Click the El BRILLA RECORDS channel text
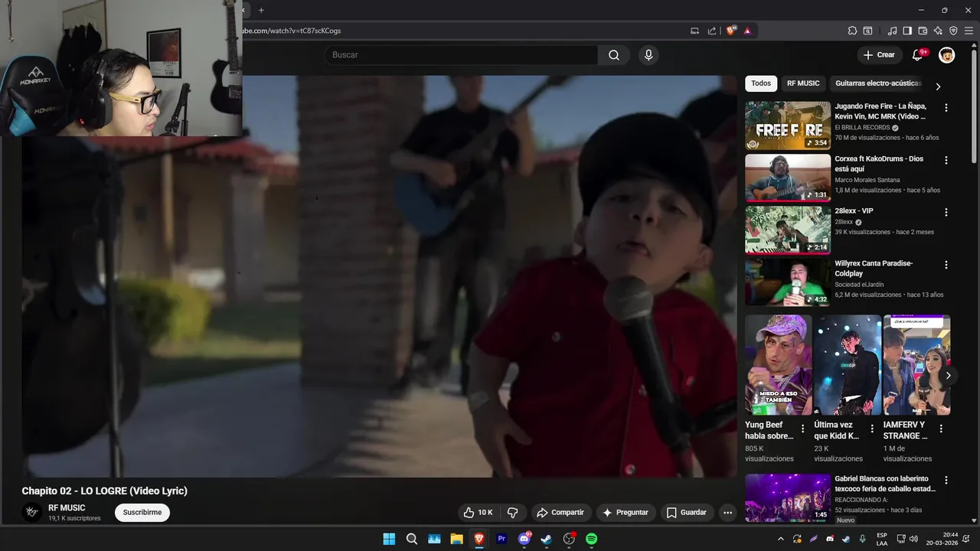The image size is (980, 551). point(863,128)
